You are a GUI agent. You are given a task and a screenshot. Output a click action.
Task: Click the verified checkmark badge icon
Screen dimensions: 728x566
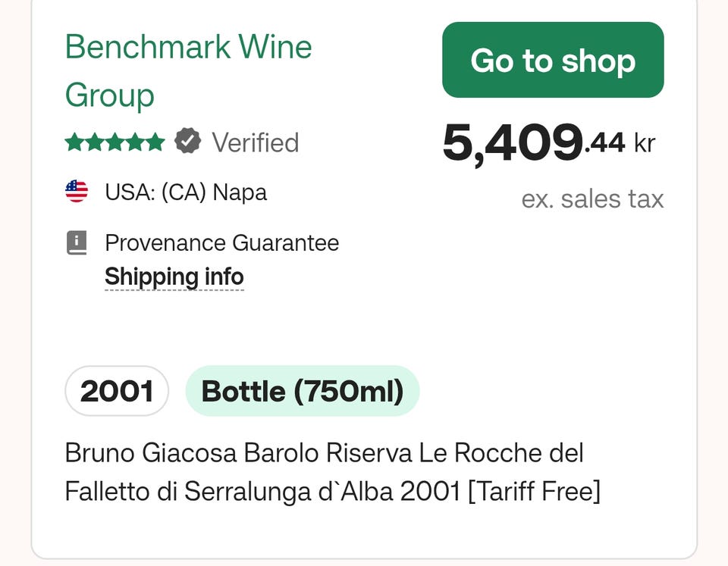(188, 142)
